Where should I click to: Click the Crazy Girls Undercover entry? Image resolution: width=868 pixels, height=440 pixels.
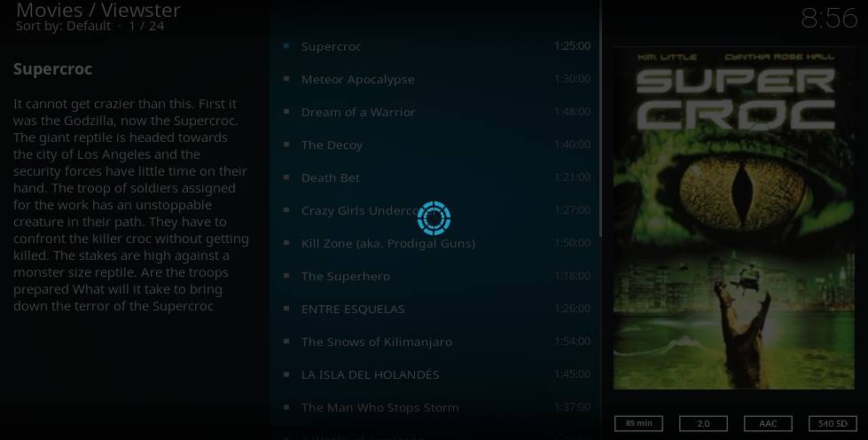pos(434,210)
